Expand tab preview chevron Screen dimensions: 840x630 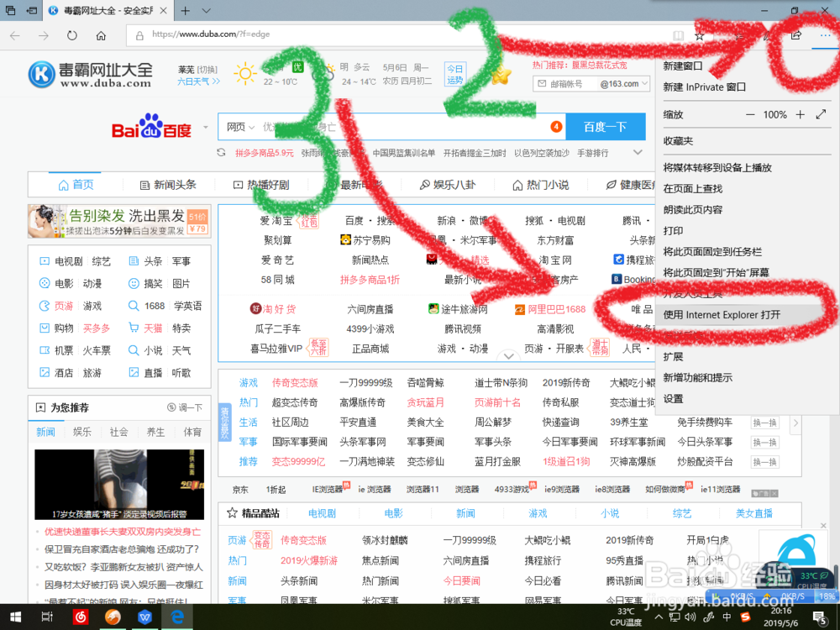[207, 11]
